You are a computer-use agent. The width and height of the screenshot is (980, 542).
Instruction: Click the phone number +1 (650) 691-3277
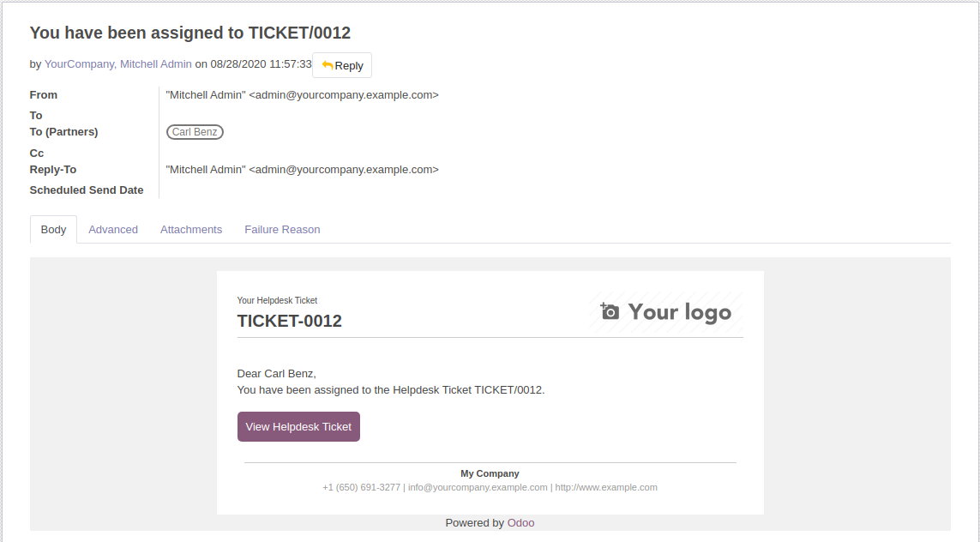(361, 487)
